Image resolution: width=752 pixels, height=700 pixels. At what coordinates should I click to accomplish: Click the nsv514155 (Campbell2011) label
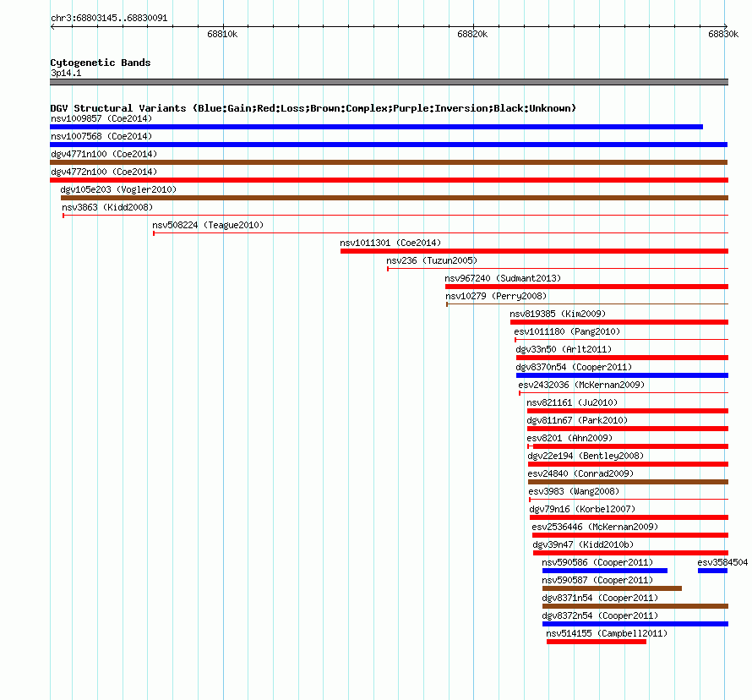607,633
